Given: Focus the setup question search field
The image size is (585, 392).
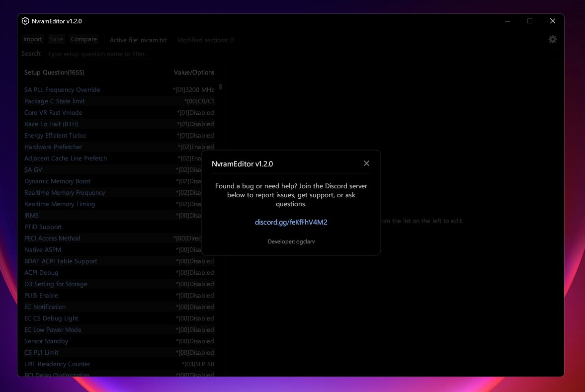Looking at the screenshot, I should coord(302,54).
